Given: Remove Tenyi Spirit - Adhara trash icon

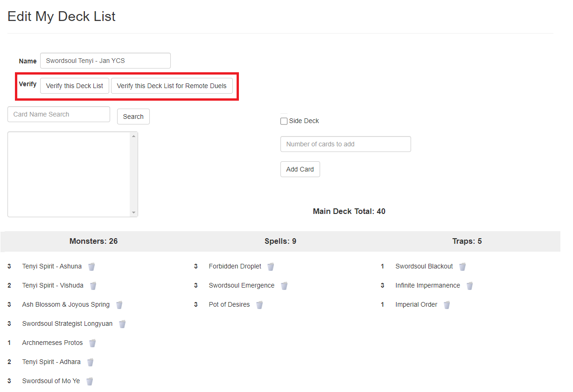Looking at the screenshot, I should tap(91, 362).
